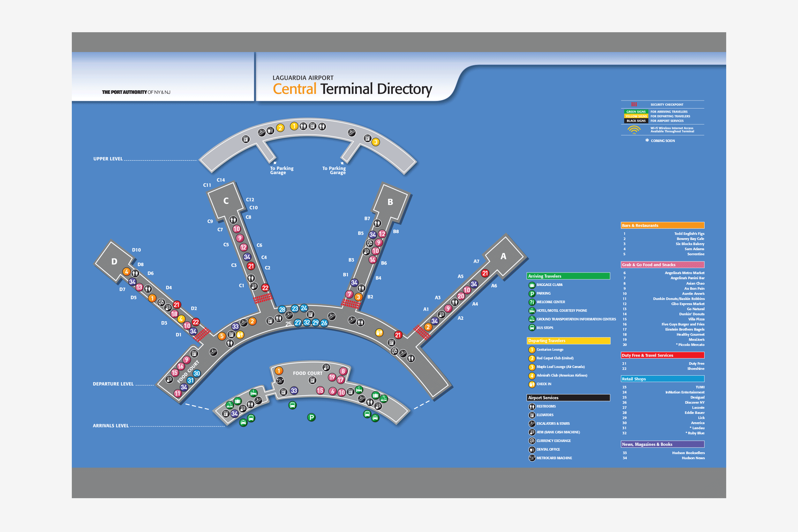Select the Grab & Go Food and Snacks header
The height and width of the screenshot is (532, 798).
662,265
